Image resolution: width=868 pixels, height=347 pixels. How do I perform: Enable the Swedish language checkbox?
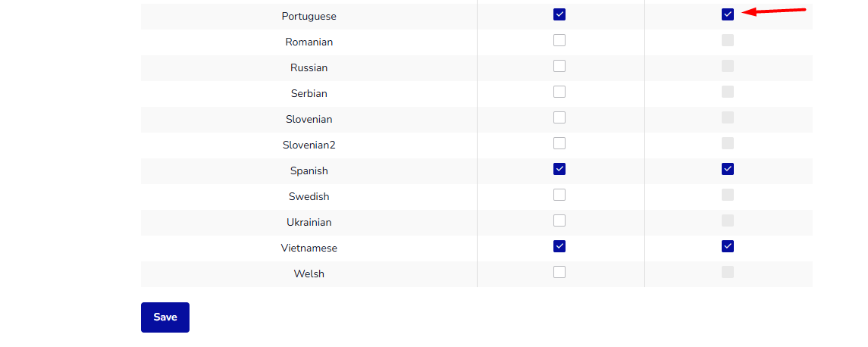coord(559,195)
